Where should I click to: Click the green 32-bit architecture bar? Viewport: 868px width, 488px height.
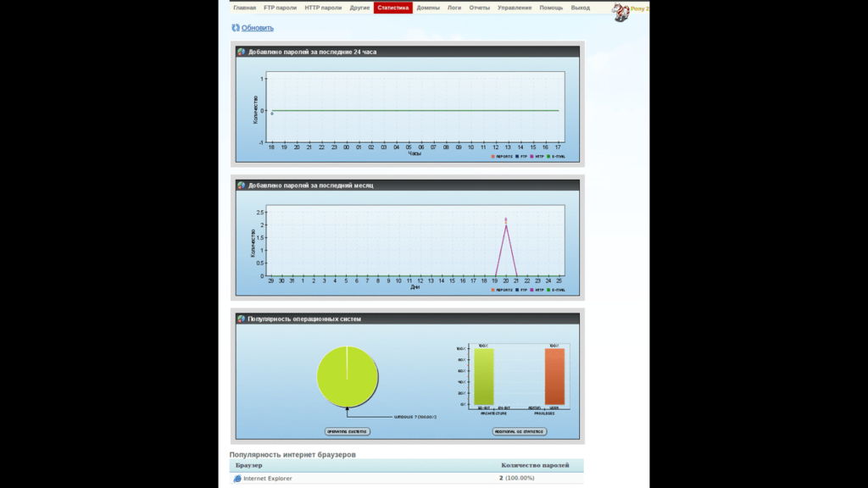pyautogui.click(x=483, y=377)
